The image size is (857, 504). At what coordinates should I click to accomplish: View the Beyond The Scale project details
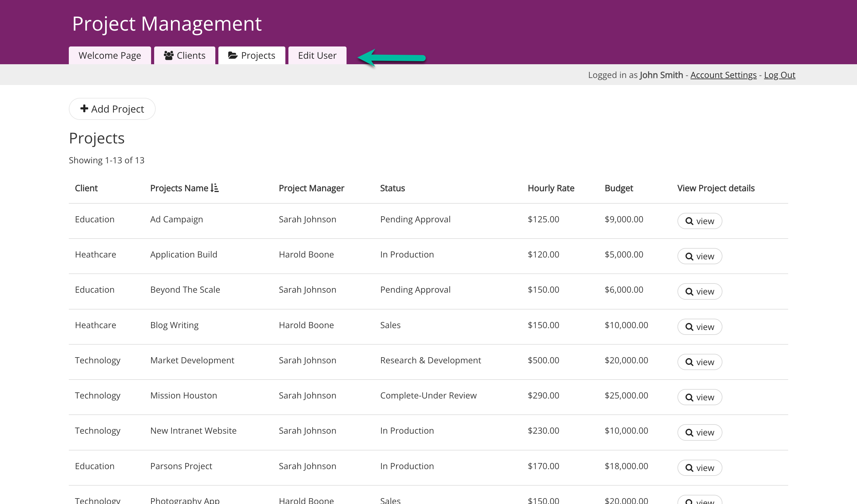pos(699,291)
